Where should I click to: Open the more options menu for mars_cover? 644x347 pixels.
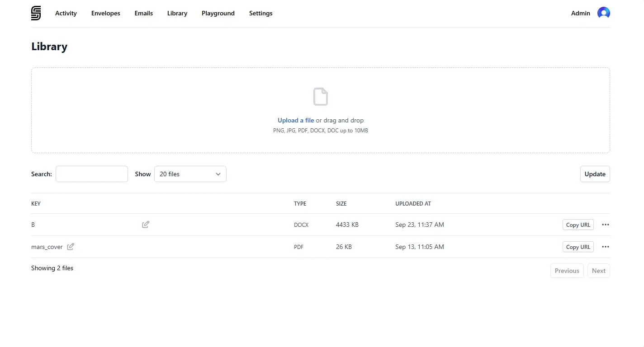pos(605,247)
